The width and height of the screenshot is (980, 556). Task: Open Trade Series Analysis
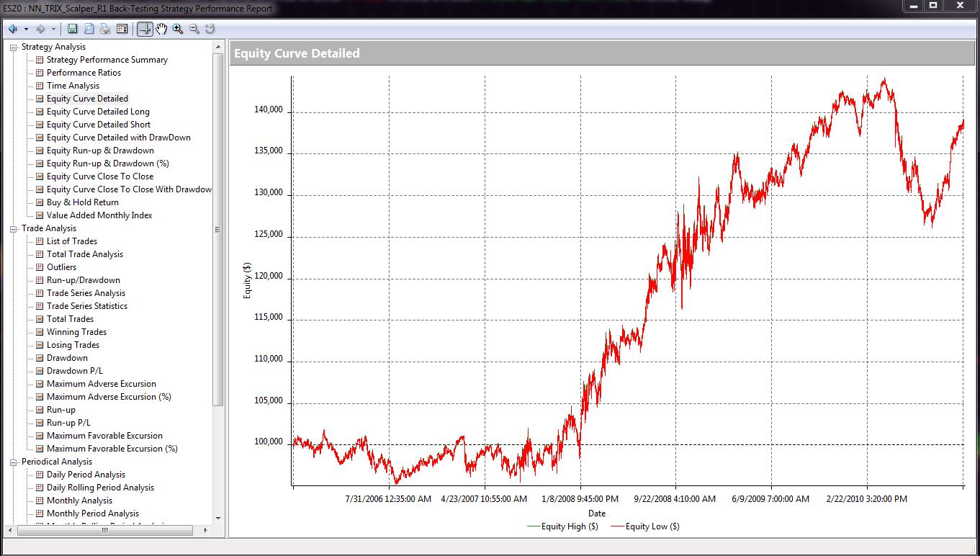click(86, 293)
